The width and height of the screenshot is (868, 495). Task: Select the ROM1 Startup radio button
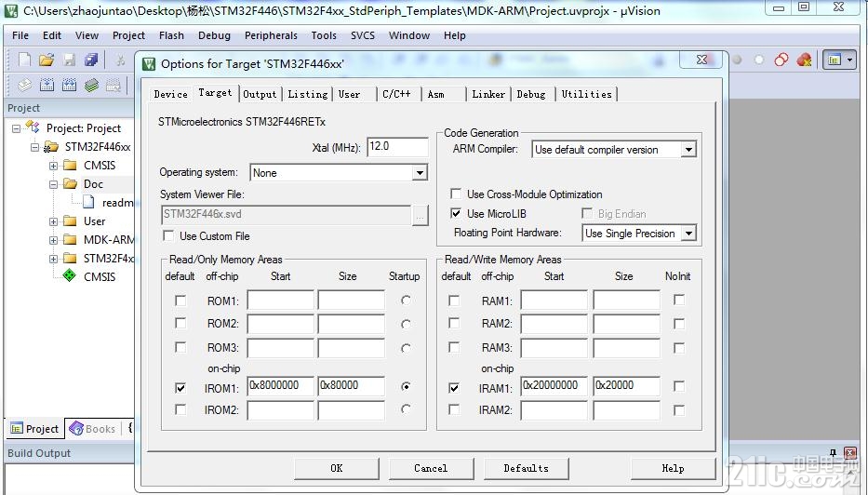pyautogui.click(x=406, y=301)
